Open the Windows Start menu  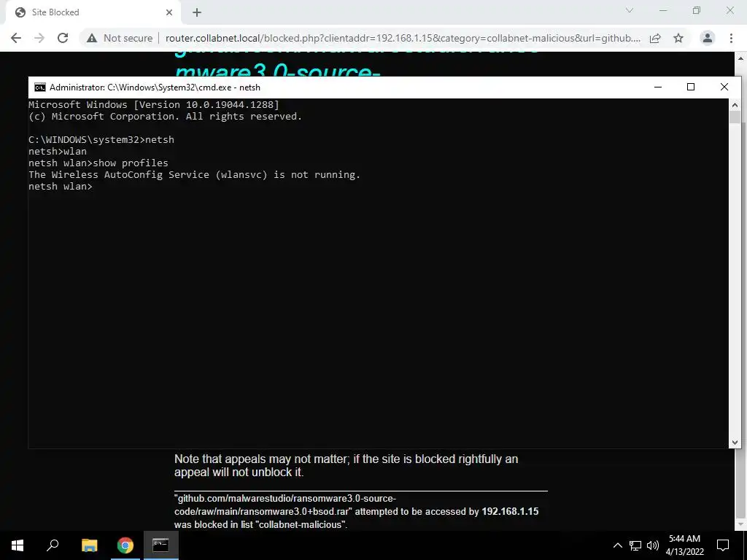pyautogui.click(x=18, y=545)
